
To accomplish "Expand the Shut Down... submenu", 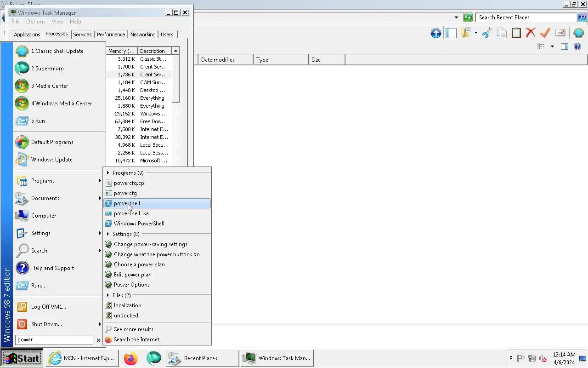I will coord(59,324).
